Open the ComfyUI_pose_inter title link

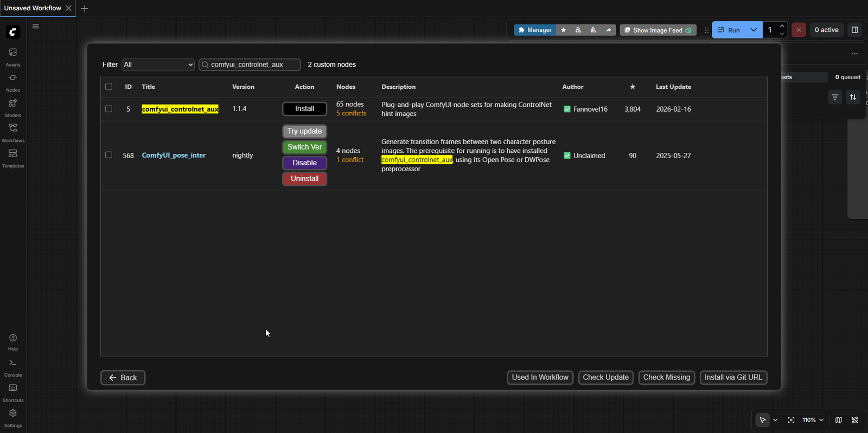point(174,155)
